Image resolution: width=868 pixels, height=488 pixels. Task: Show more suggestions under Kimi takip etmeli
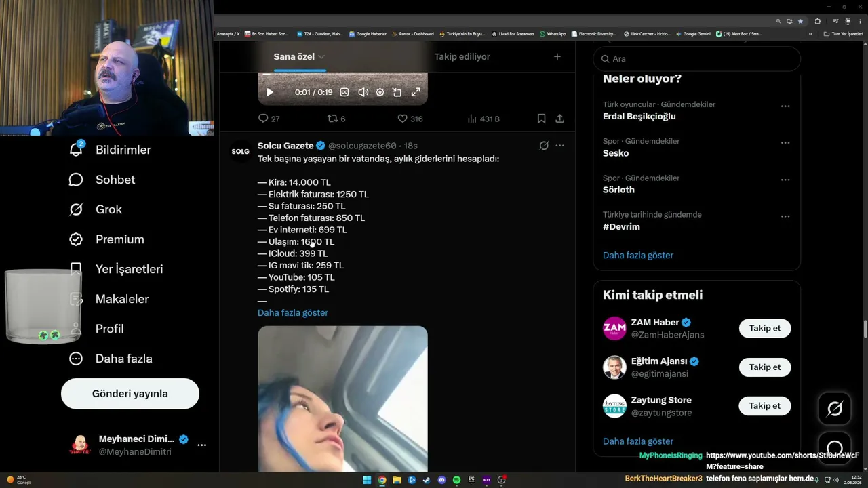coord(638,441)
